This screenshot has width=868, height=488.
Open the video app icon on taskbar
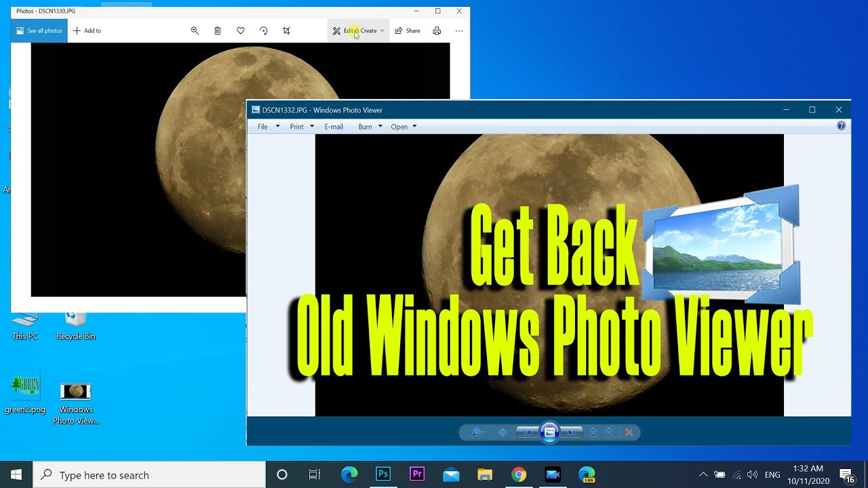[x=553, y=474]
